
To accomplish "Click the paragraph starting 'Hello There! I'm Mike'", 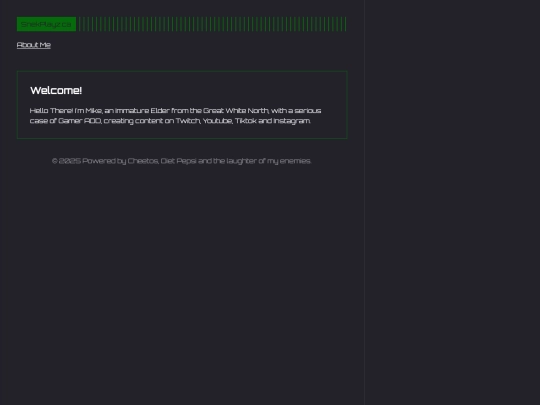I will 175,115.
